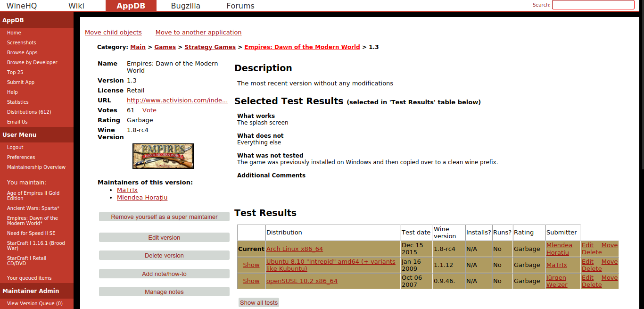Image resolution: width=644 pixels, height=309 pixels.
Task: Delete the Arch Linux test result
Action: click(x=592, y=252)
